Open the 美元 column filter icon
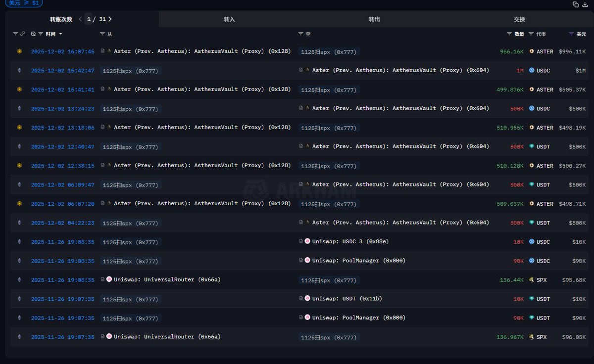 pos(572,34)
